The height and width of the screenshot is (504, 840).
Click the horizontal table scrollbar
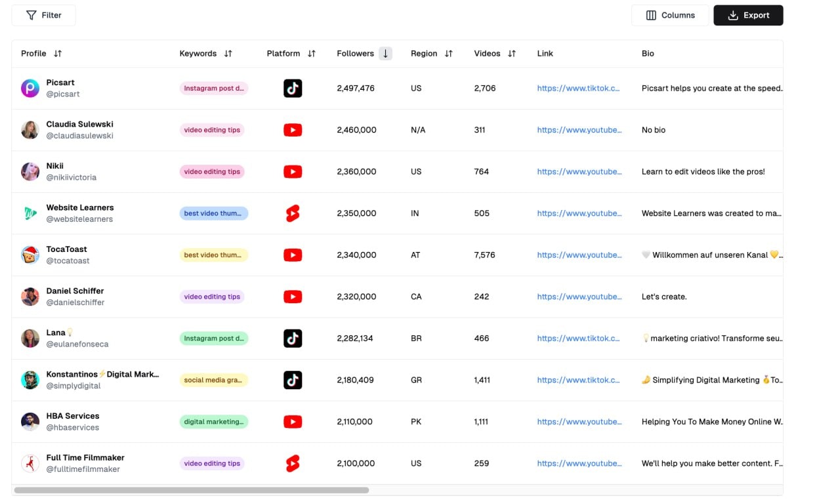(192, 490)
